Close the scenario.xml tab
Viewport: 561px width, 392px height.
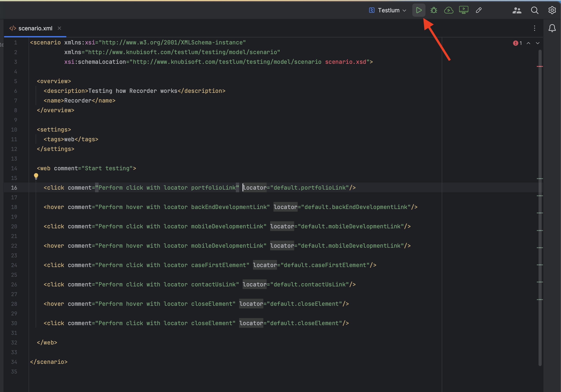point(59,28)
